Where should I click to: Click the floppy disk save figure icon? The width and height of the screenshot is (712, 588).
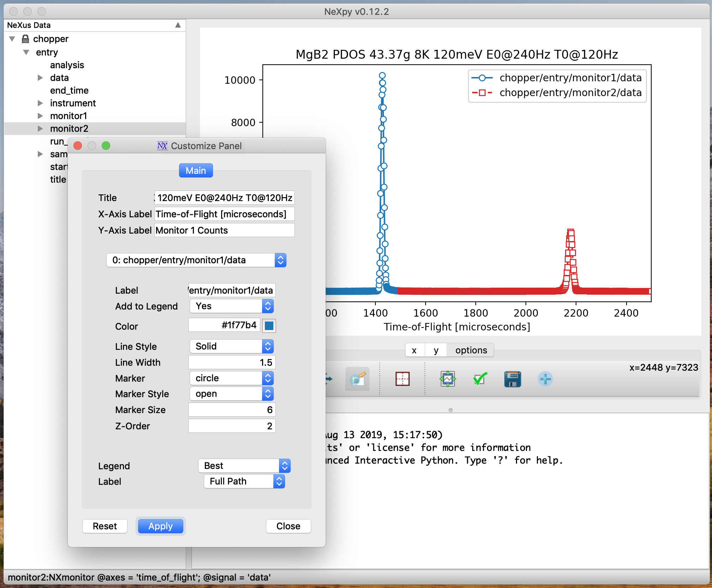pos(512,380)
